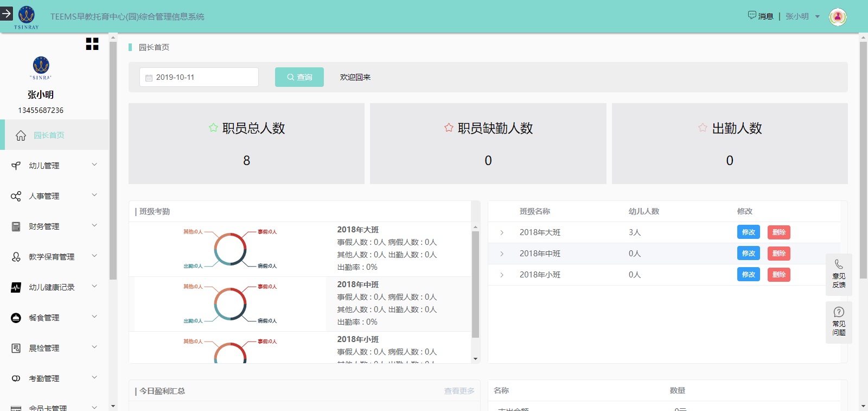
Task: Expand the 2018年中班 table row
Action: click(502, 254)
